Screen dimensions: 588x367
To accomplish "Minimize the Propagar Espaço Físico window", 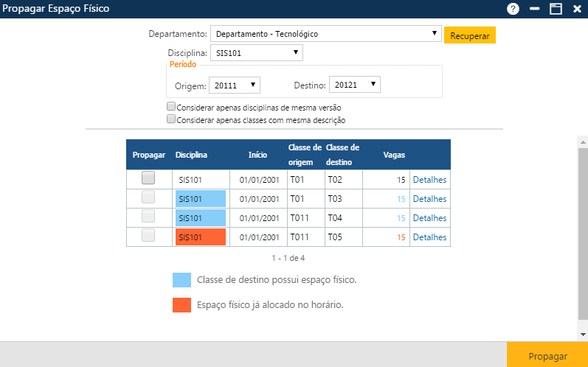I will [535, 9].
